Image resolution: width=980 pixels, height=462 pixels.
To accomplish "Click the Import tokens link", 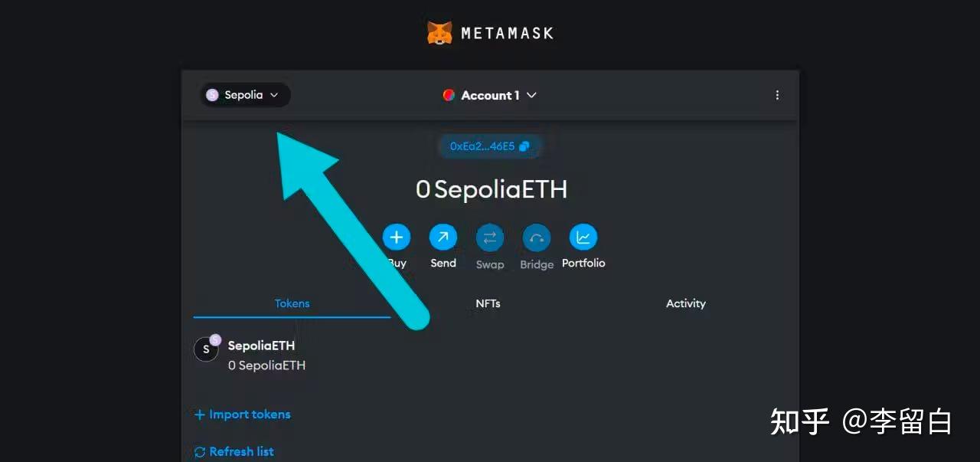I will click(x=250, y=414).
